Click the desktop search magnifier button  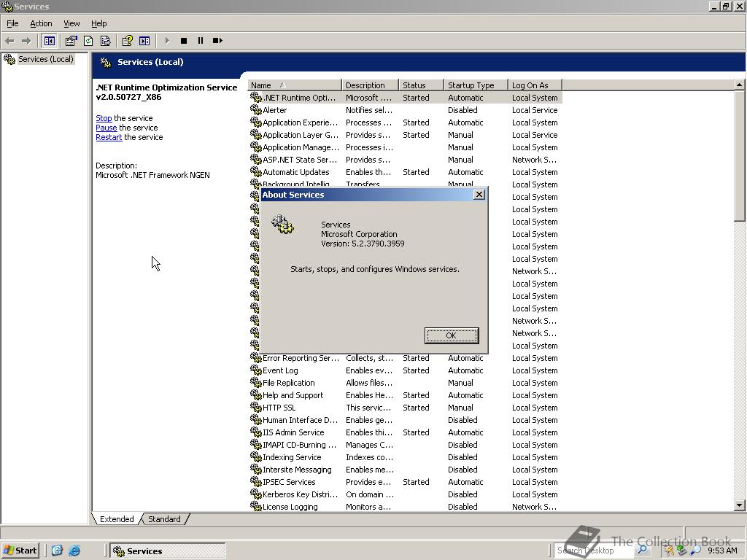[x=643, y=550]
